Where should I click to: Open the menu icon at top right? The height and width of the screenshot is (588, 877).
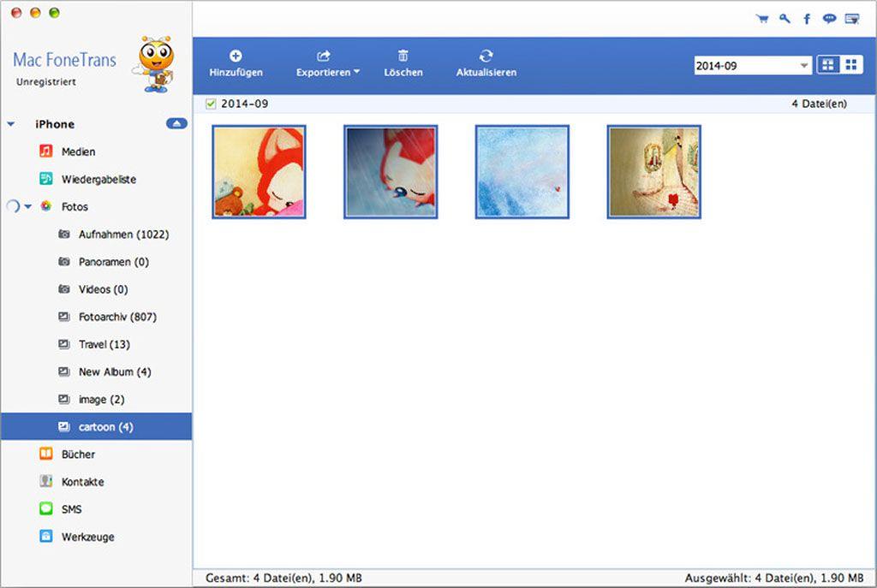click(852, 19)
